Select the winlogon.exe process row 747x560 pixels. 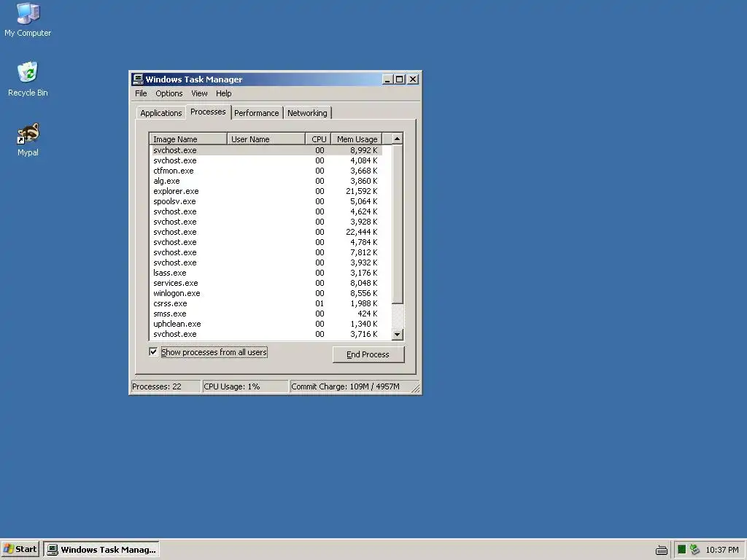tap(266, 293)
